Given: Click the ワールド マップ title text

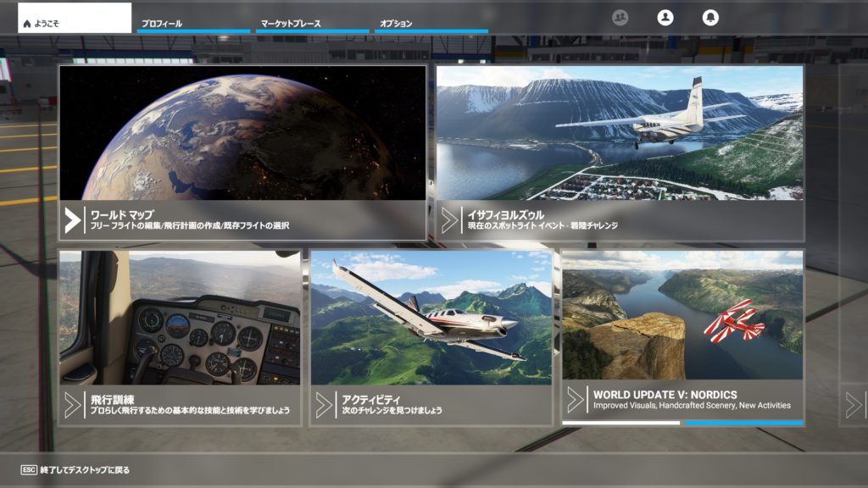Looking at the screenshot, I should click(122, 214).
